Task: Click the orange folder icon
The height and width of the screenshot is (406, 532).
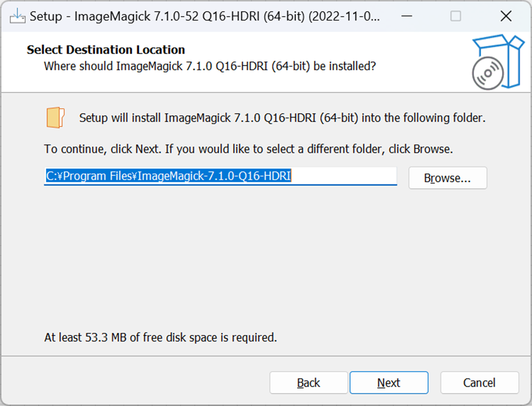Action: [55, 118]
